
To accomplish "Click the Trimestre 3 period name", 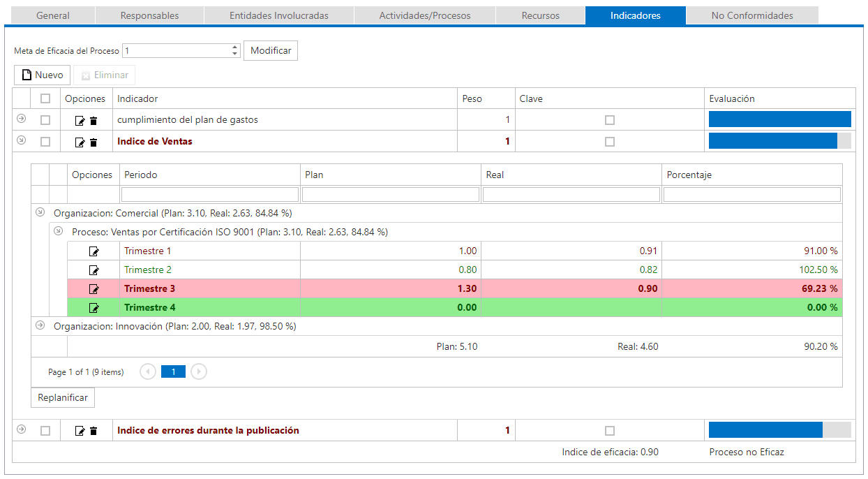I will coord(149,288).
